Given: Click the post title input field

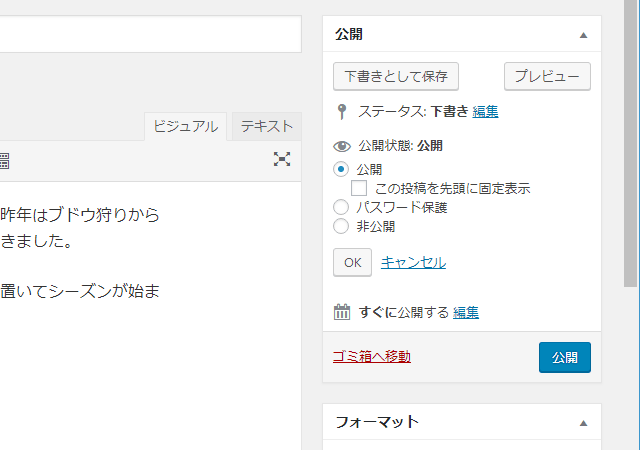Looking at the screenshot, I should [150, 33].
